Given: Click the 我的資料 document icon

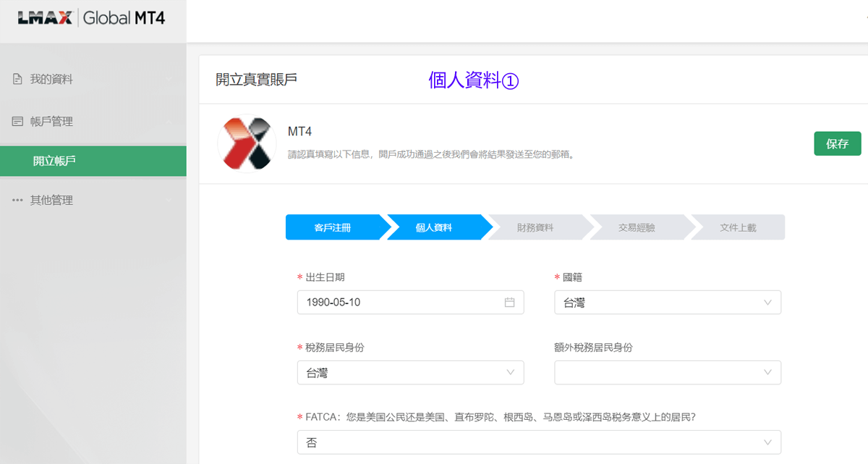Looking at the screenshot, I should 17,80.
